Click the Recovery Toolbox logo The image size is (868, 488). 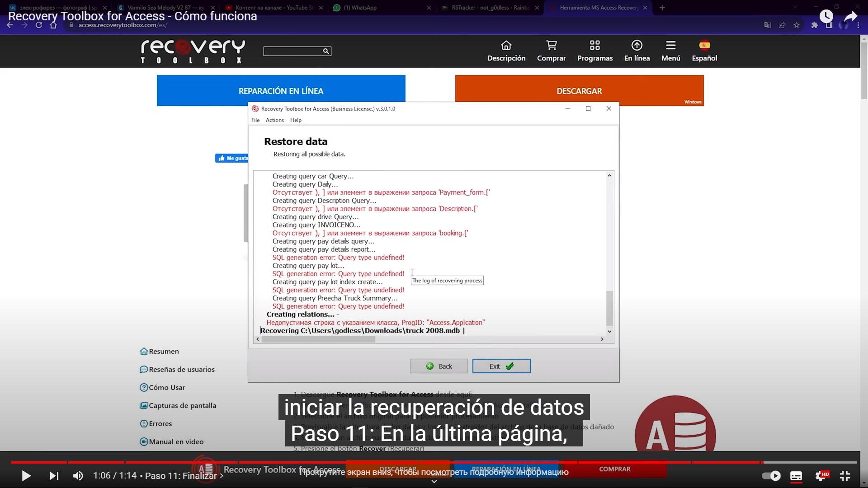tap(193, 52)
